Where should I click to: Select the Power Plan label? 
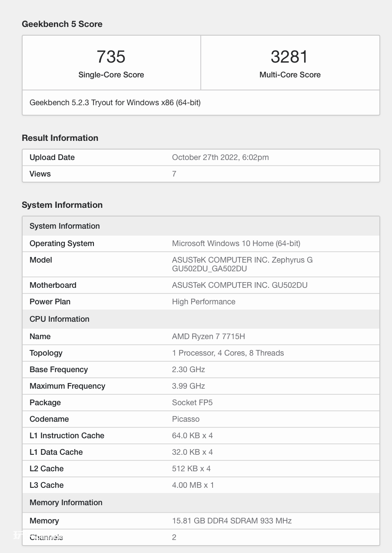50,302
